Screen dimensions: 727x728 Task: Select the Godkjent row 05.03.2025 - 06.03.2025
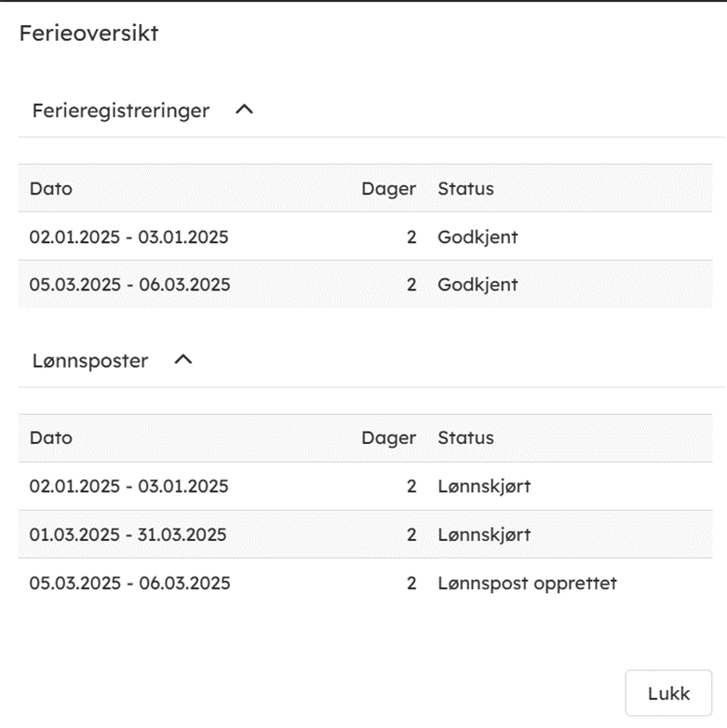(129, 284)
